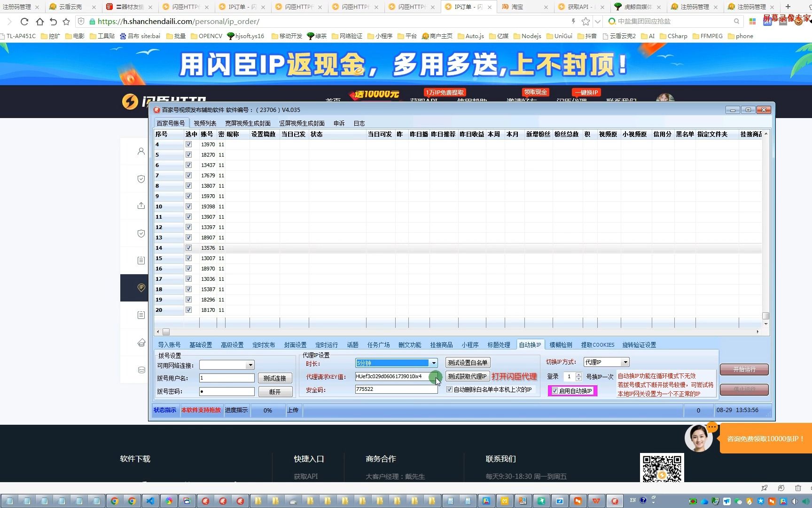Open user profile icon in website sidebar
The height and width of the screenshot is (508, 812).
tap(141, 151)
